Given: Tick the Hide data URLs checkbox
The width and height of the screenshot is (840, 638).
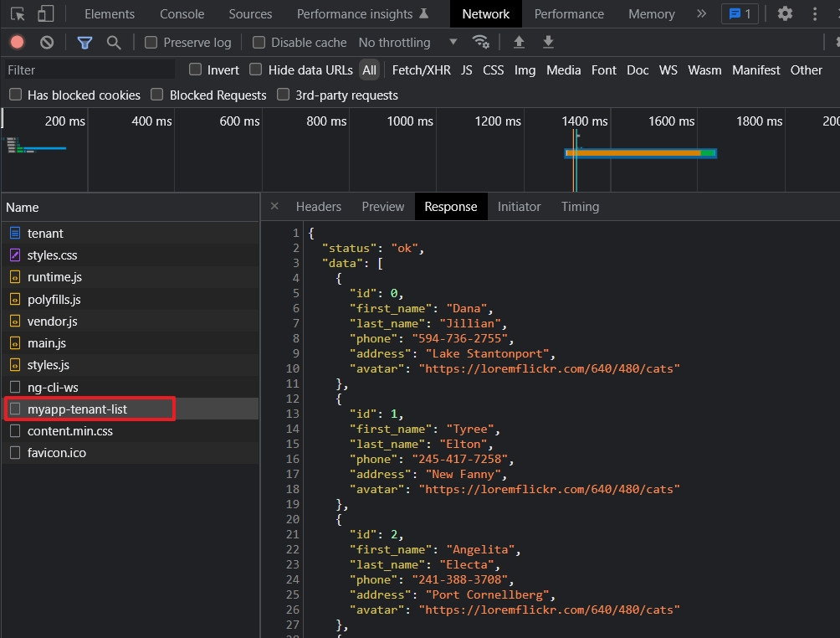Looking at the screenshot, I should pyautogui.click(x=256, y=69).
